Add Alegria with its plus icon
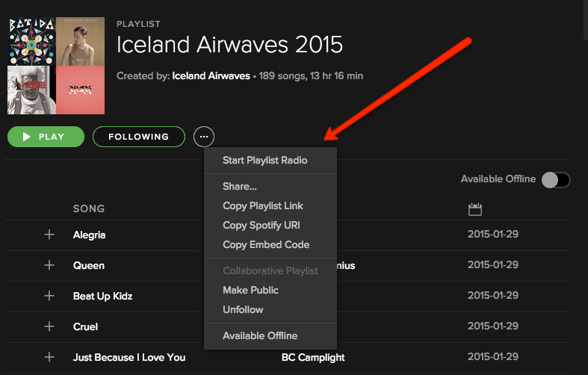This screenshot has height=375, width=588. pos(49,235)
